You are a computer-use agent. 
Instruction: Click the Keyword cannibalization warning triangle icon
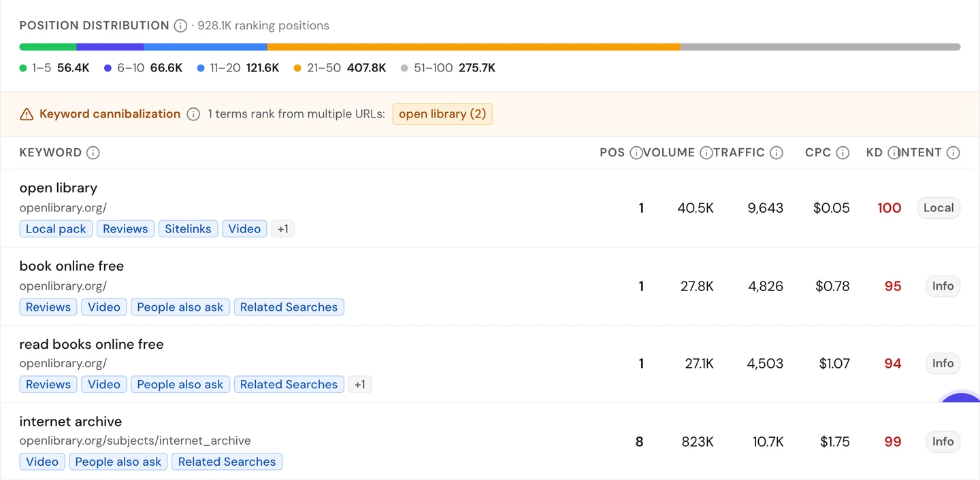[x=27, y=114]
